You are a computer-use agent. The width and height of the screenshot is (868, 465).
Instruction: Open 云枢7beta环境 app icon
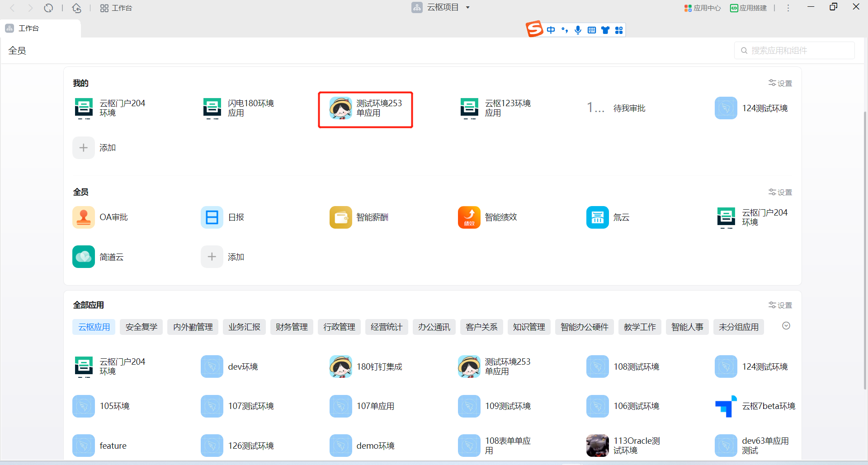(726, 406)
